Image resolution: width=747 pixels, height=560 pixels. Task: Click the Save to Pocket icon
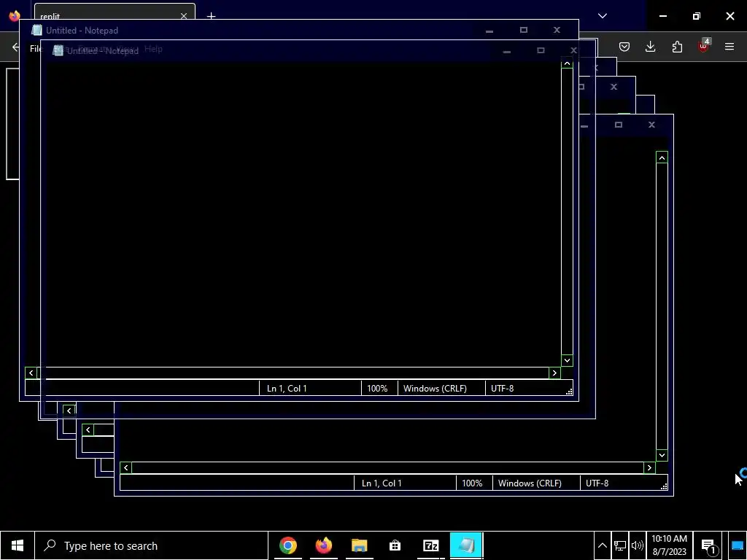click(624, 47)
